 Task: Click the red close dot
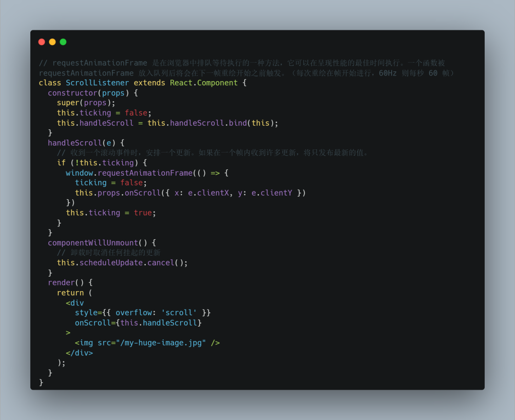[42, 42]
